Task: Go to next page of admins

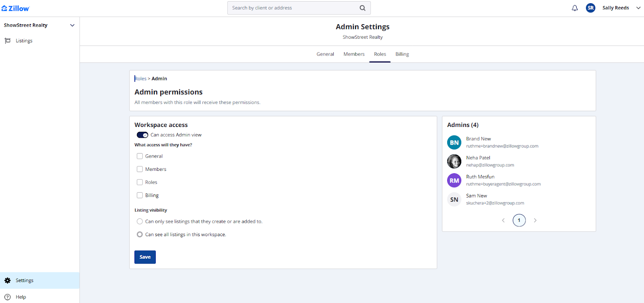Action: coord(535,220)
